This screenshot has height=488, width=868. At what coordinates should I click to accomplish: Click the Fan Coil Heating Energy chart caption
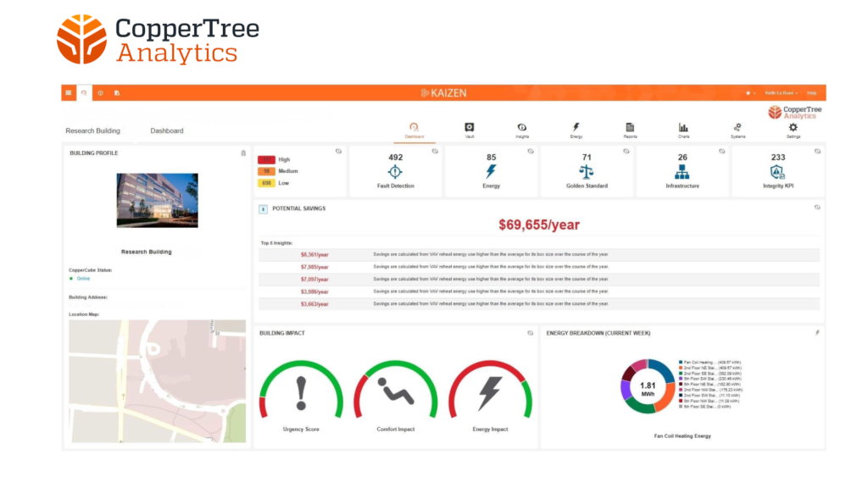[x=682, y=436]
